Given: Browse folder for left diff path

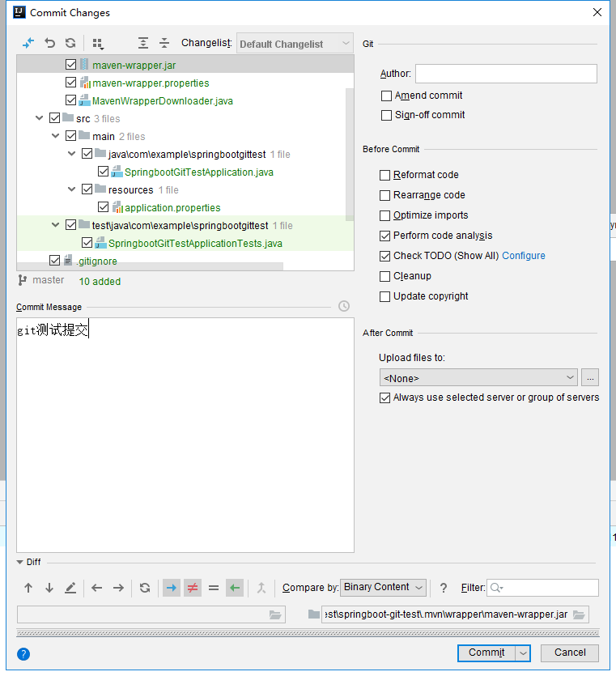Looking at the screenshot, I should 275,614.
